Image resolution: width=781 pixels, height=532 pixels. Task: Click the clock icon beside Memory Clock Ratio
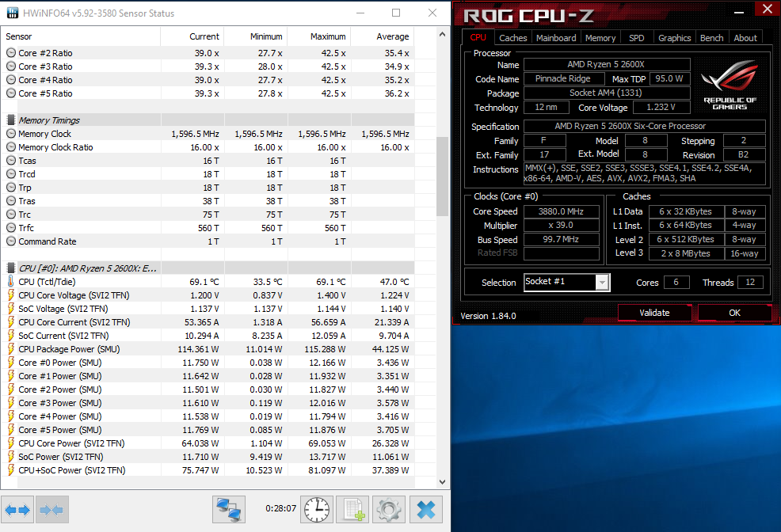pyautogui.click(x=11, y=146)
